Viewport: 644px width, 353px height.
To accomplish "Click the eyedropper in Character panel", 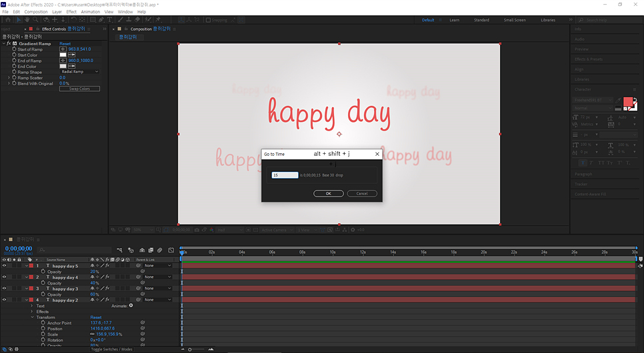I will [x=618, y=100].
